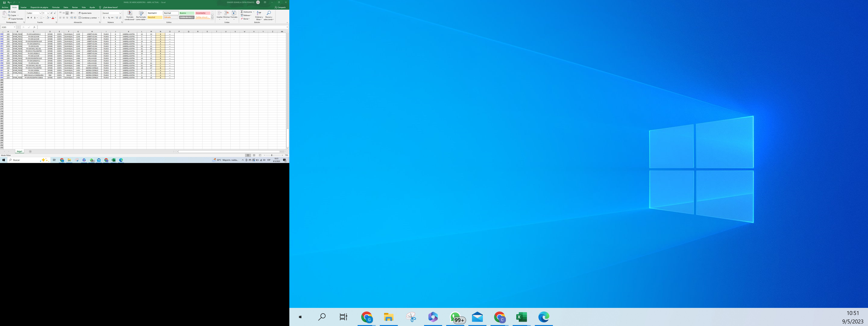Open the General number format dropdown
Screen dimensions: 868x326
120,13
